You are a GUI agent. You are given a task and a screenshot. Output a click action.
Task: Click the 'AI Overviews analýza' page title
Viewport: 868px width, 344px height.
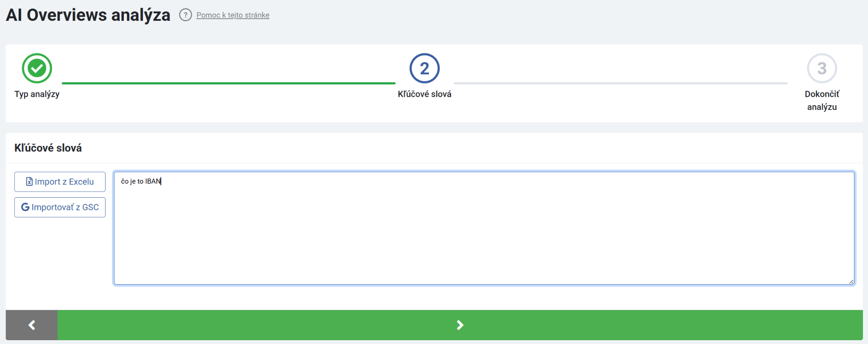(88, 15)
